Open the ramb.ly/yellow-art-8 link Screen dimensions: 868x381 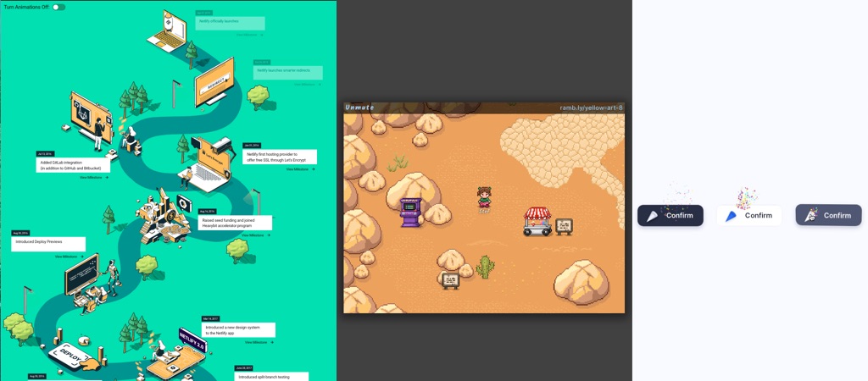pyautogui.click(x=591, y=108)
